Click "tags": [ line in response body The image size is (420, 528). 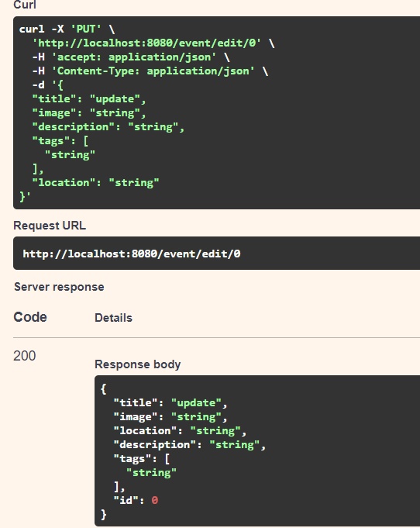(x=142, y=459)
